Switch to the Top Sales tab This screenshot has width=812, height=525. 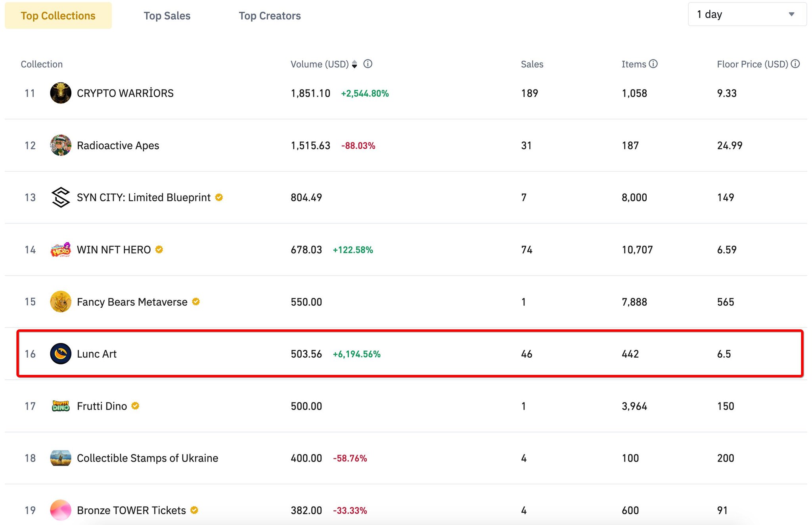pyautogui.click(x=167, y=16)
